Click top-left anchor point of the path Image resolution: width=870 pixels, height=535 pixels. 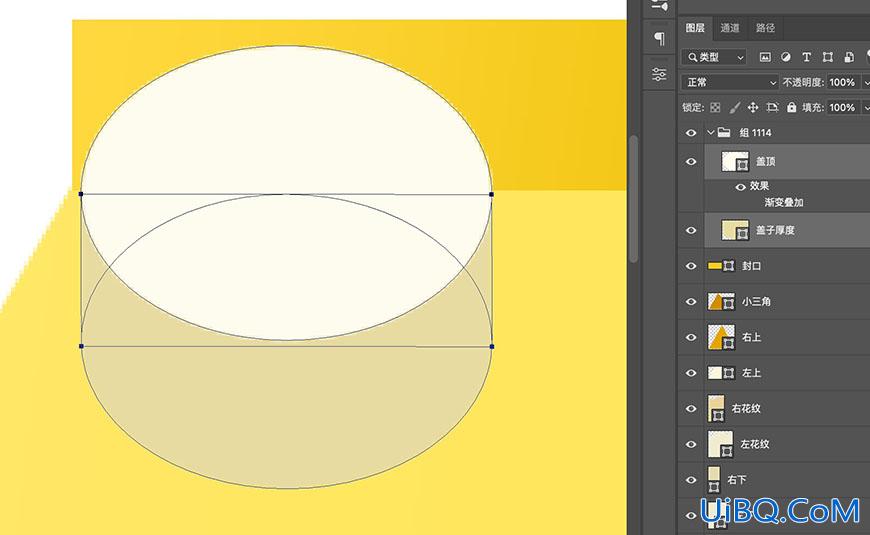81,194
